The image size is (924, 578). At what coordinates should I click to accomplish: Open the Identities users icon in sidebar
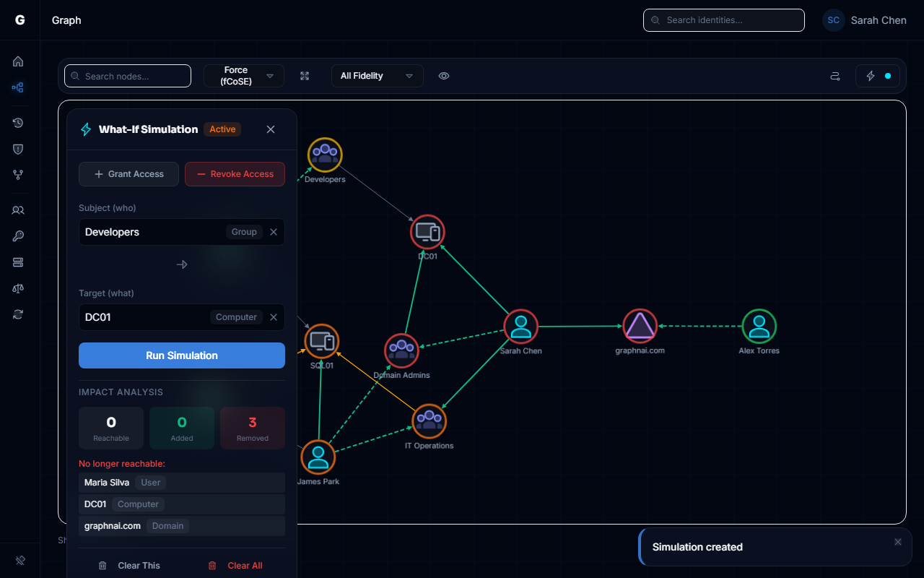(x=18, y=210)
